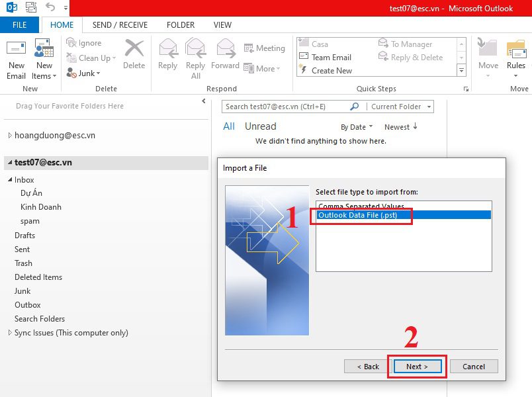Select the Casa quick step
Screen dimensions: 532x397
point(320,44)
